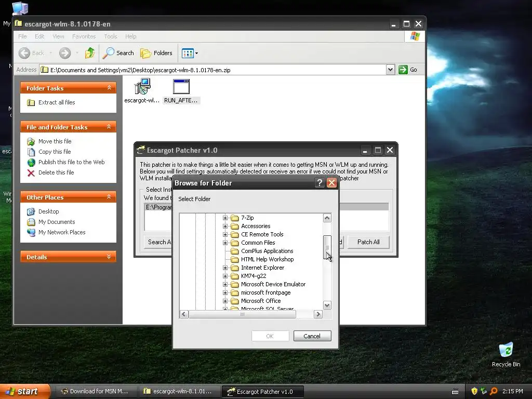The image size is (532, 399).
Task: Click the security shield tray icon
Action: pyautogui.click(x=474, y=391)
